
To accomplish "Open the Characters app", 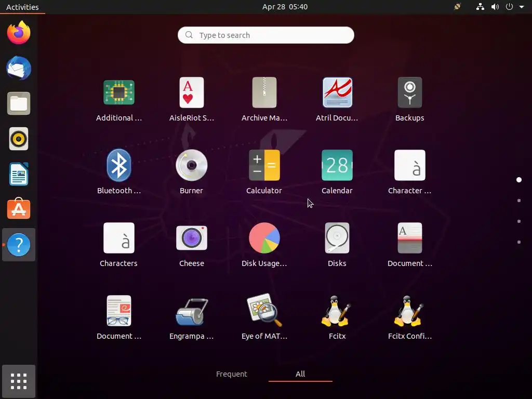I will [x=119, y=245].
